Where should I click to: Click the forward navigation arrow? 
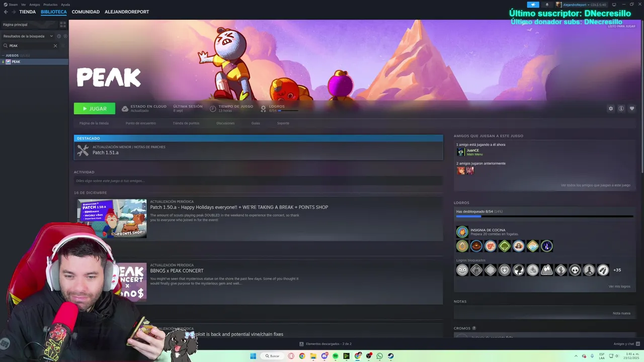click(14, 12)
